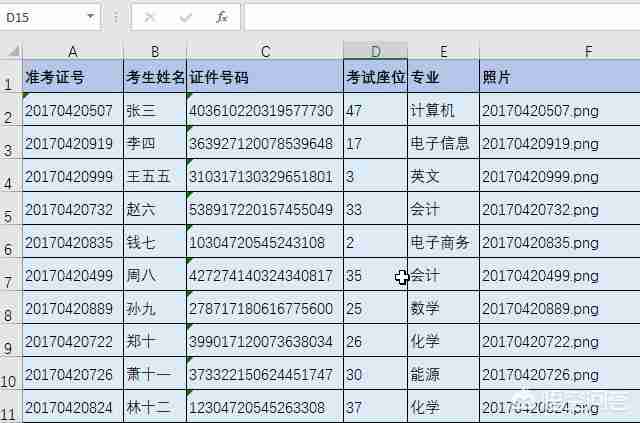Click seat number cell showing 33
This screenshot has width=640, height=423.
pyautogui.click(x=375, y=210)
